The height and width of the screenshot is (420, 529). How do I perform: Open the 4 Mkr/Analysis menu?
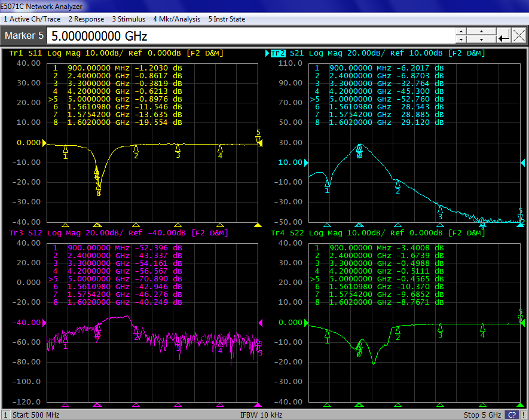click(x=176, y=19)
